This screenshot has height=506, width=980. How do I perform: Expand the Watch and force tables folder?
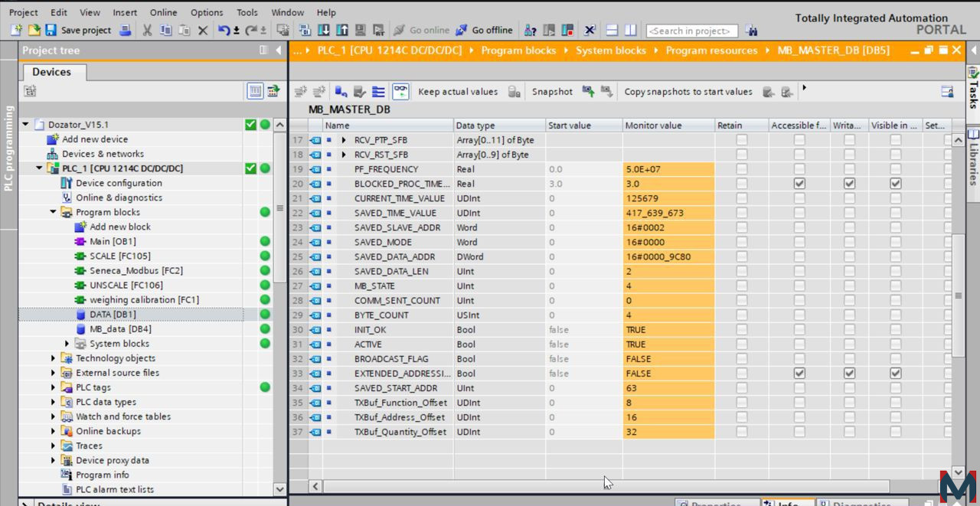(53, 416)
